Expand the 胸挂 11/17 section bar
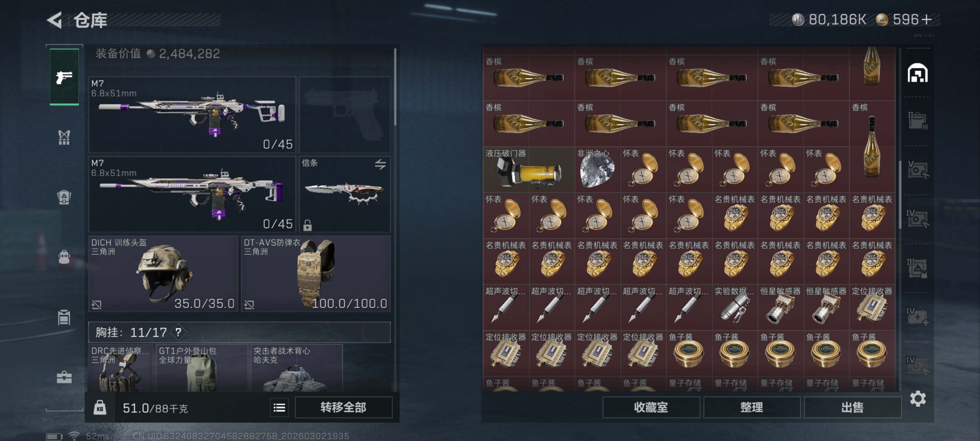The width and height of the screenshot is (980, 441). tap(239, 332)
